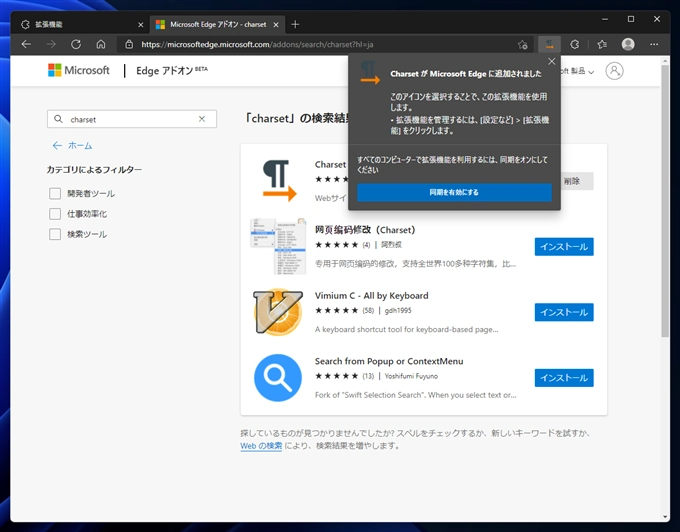The width and height of the screenshot is (680, 532).
Task: Click the search magnifier in search box
Action: click(x=58, y=119)
